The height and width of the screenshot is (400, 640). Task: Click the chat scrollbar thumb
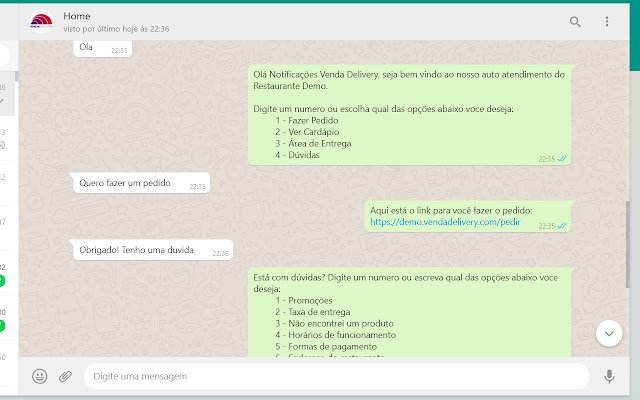627,244
